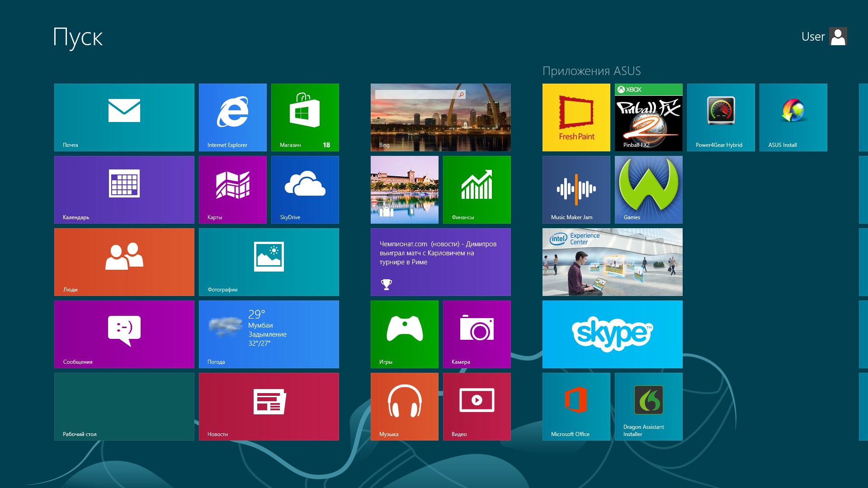The image size is (868, 488).
Task: Click the Приложения ASUS group header
Action: [591, 71]
